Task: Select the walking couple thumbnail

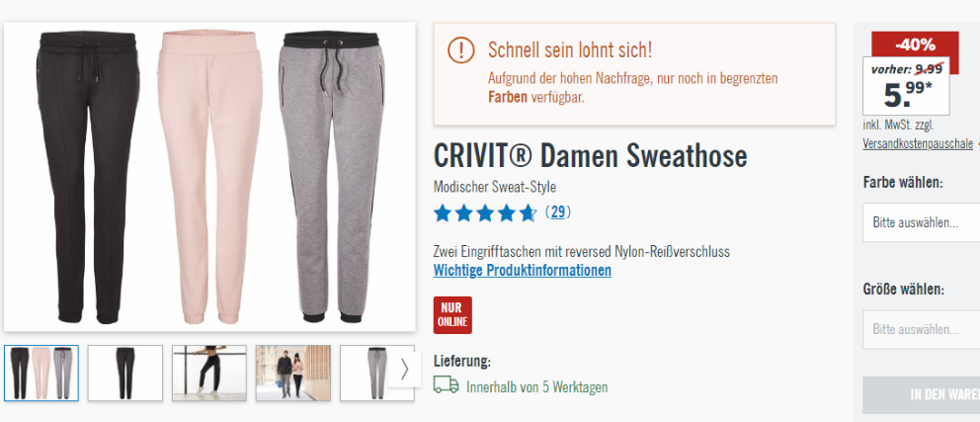Action: tap(293, 373)
